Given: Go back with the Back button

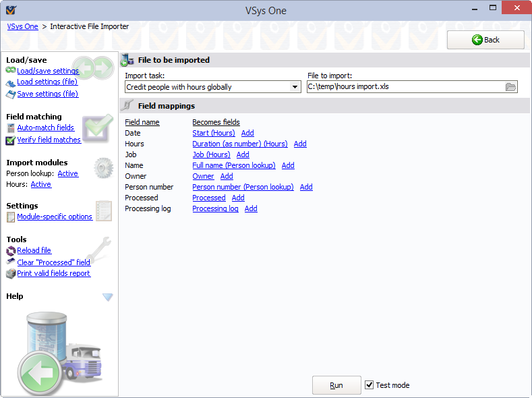Looking at the screenshot, I should coord(485,40).
